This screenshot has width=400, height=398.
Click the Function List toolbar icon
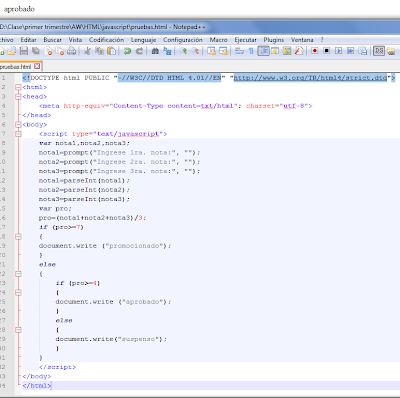click(299, 51)
